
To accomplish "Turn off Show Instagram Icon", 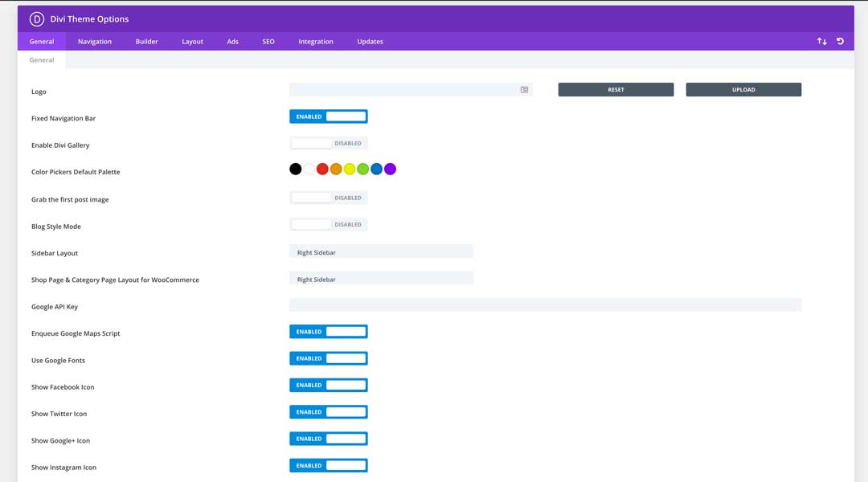I will [328, 465].
